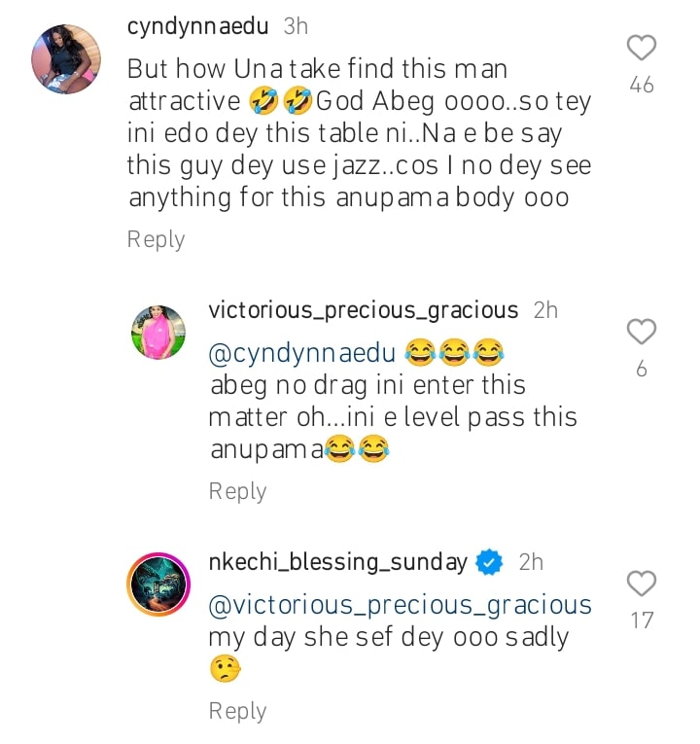The height and width of the screenshot is (744, 700).
Task: Reply to nkechi_blessing_sunday's comment
Action: click(237, 711)
